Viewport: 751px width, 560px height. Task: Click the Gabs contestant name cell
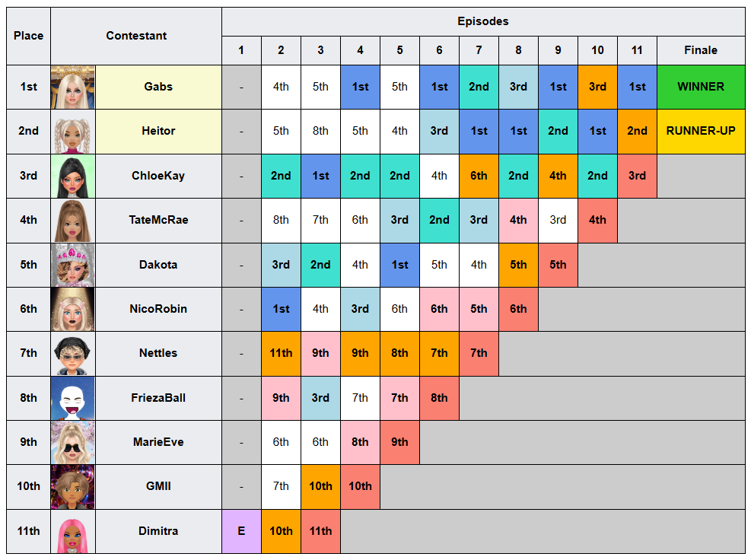tap(158, 87)
